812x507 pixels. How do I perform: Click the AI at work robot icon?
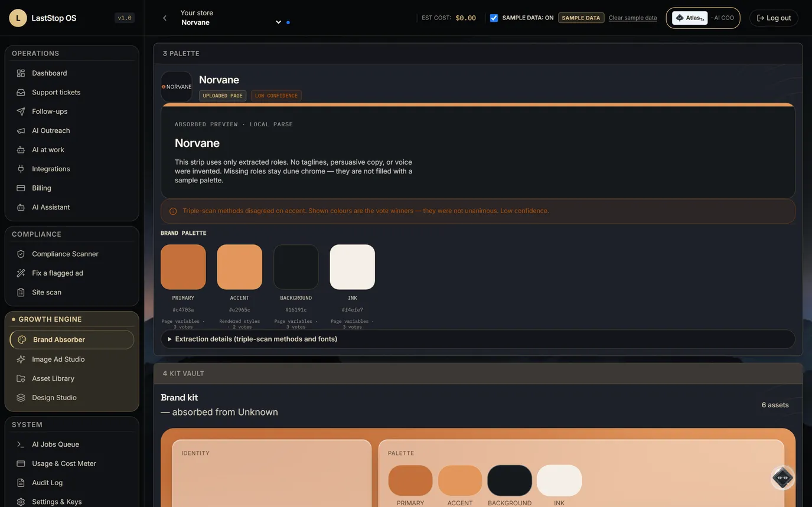[x=21, y=150]
